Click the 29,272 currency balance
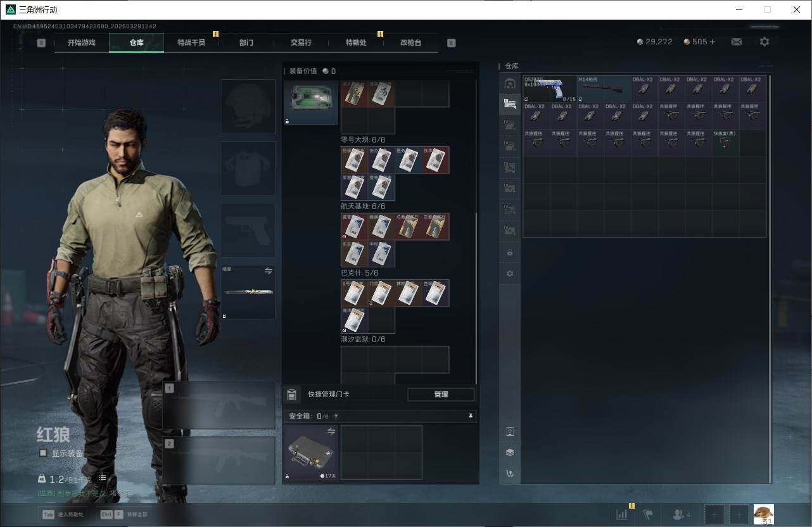812x527 pixels. click(655, 42)
